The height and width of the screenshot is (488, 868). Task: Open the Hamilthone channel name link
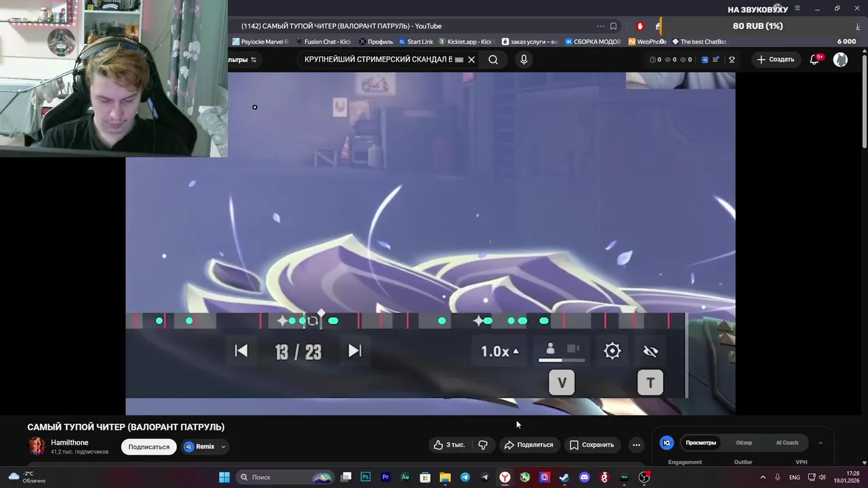click(x=70, y=443)
